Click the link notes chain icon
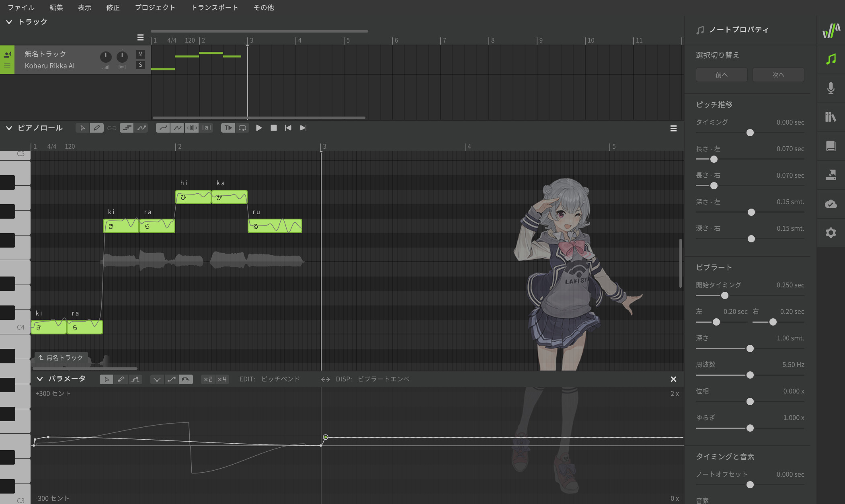845x504 pixels. (x=112, y=128)
